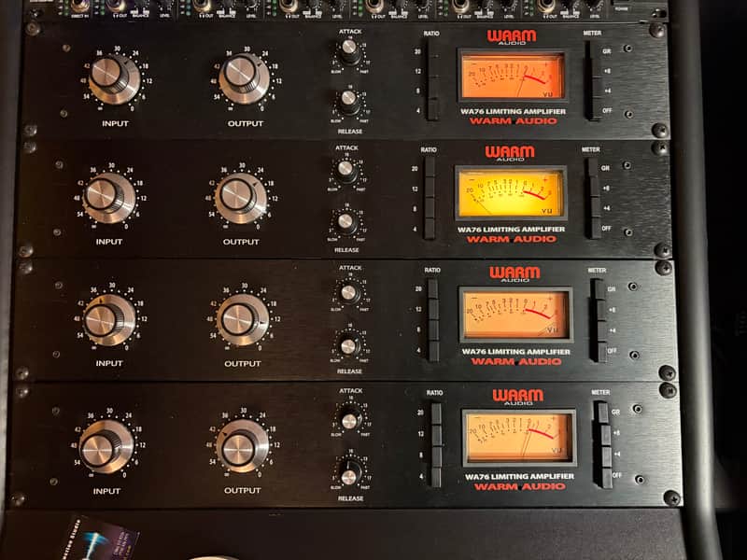Viewport: 747px width, 560px height.
Task: Set meter to GR on the bottom WA76
Action: 602,413
